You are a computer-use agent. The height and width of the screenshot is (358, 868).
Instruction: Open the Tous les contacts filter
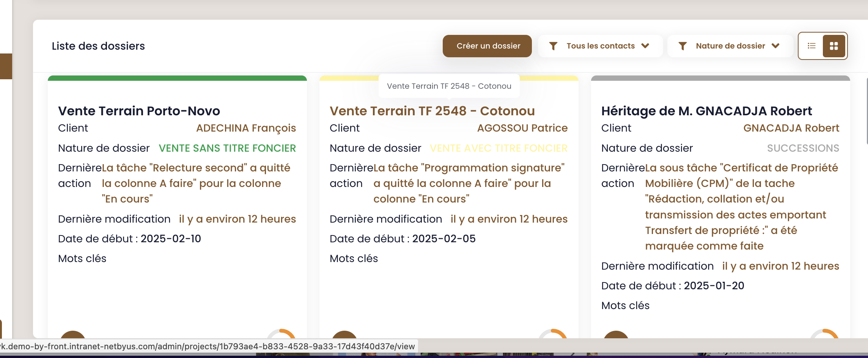coord(600,46)
